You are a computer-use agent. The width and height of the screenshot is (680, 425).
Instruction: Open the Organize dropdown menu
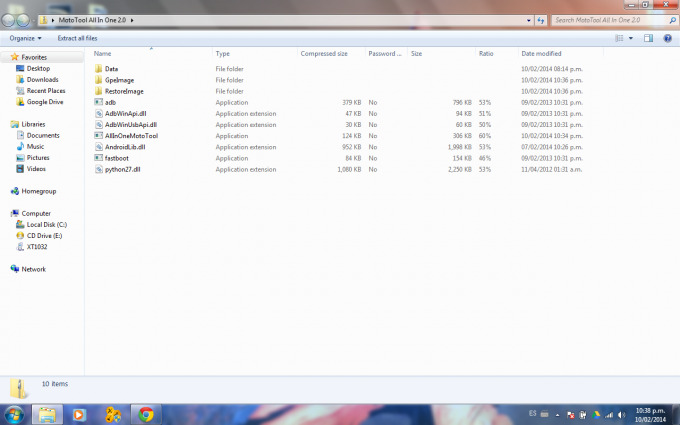(25, 38)
